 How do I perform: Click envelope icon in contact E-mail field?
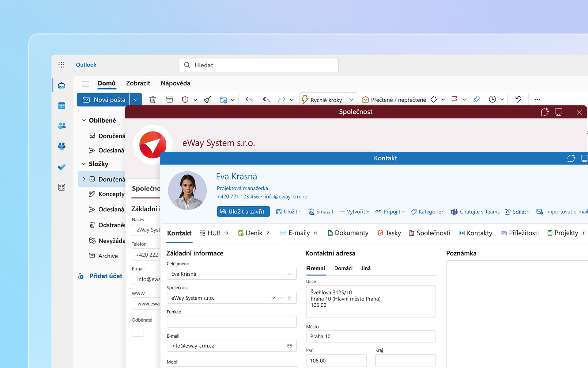[x=289, y=346]
